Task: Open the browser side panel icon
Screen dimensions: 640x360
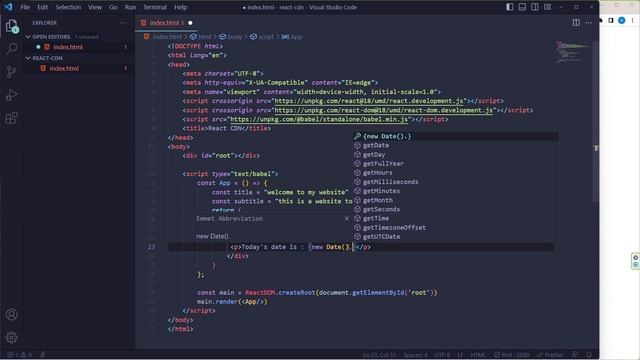Action: coord(611,20)
